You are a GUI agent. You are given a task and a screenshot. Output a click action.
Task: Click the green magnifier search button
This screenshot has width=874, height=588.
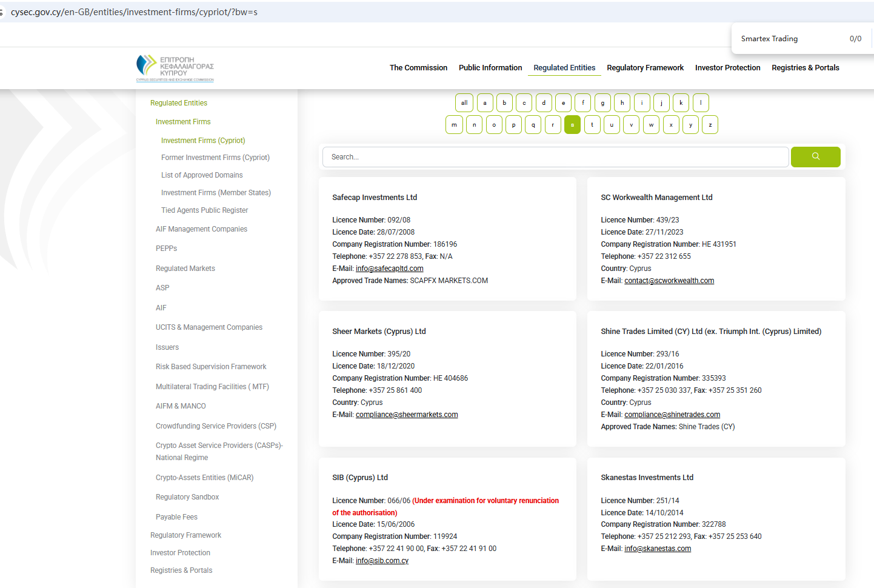(815, 157)
